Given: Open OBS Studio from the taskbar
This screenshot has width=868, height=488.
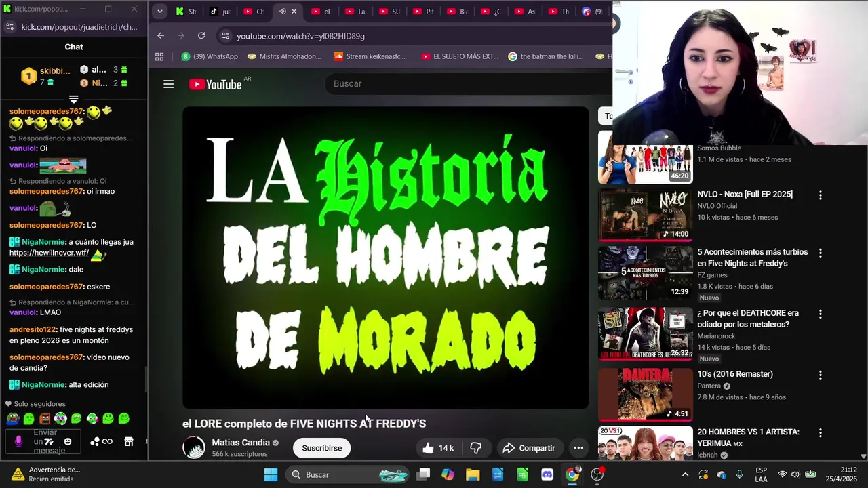Looking at the screenshot, I should pyautogui.click(x=597, y=474).
